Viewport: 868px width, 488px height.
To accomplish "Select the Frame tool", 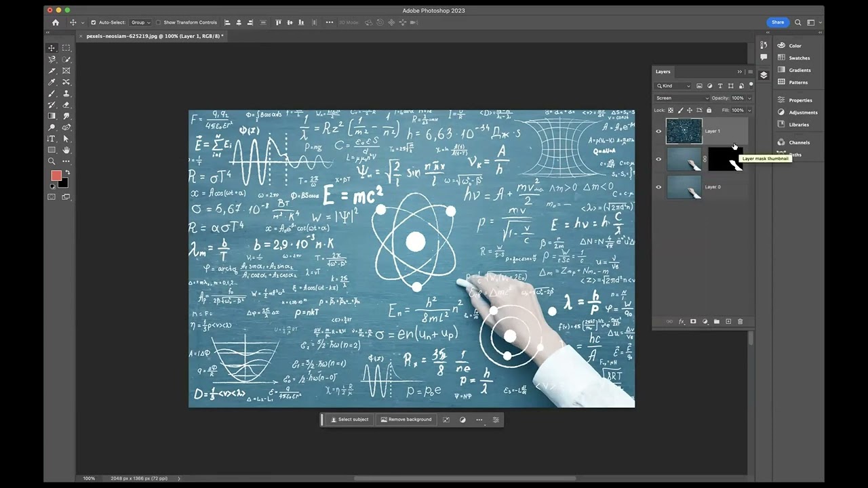I will [66, 70].
